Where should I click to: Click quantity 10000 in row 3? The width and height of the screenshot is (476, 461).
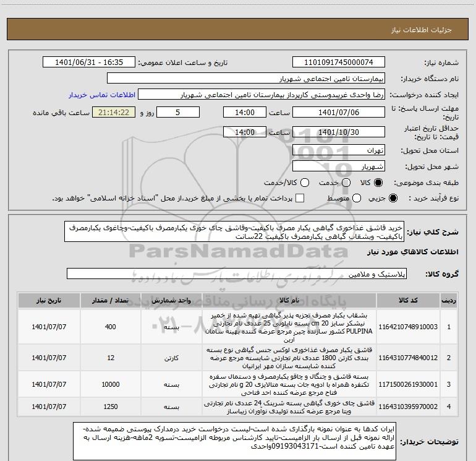[111, 384]
